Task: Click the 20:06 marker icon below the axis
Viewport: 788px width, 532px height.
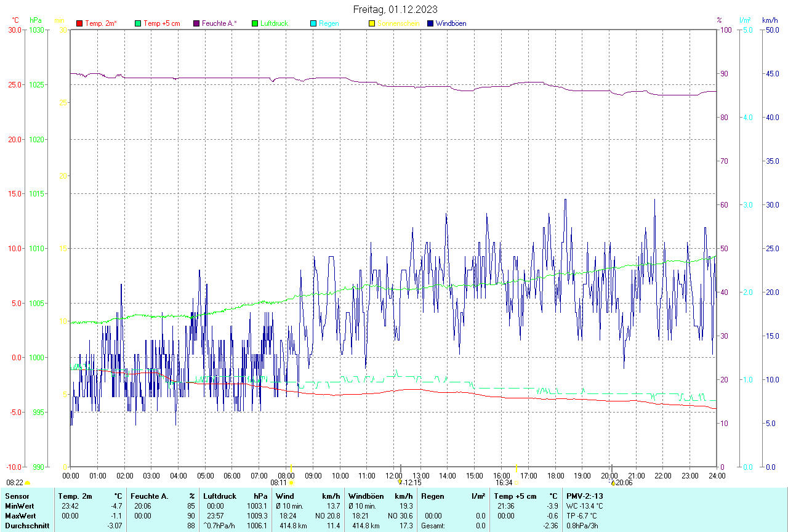Action: tap(613, 483)
